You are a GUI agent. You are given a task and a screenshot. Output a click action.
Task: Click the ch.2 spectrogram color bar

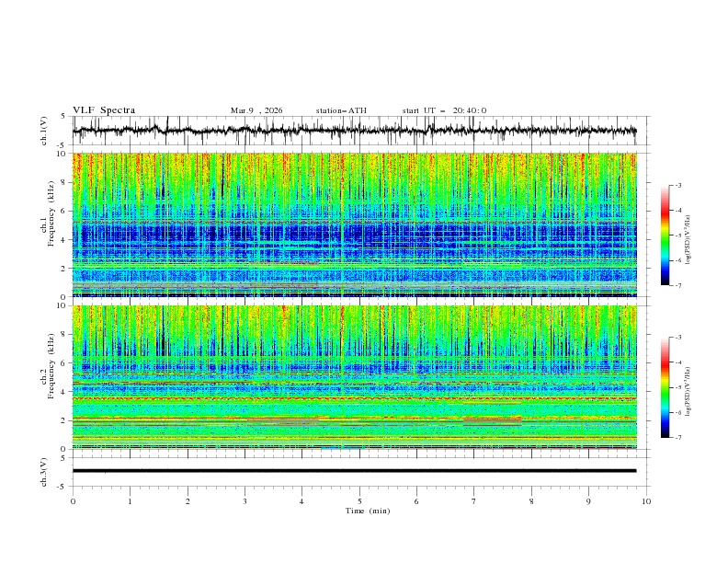tap(665, 387)
